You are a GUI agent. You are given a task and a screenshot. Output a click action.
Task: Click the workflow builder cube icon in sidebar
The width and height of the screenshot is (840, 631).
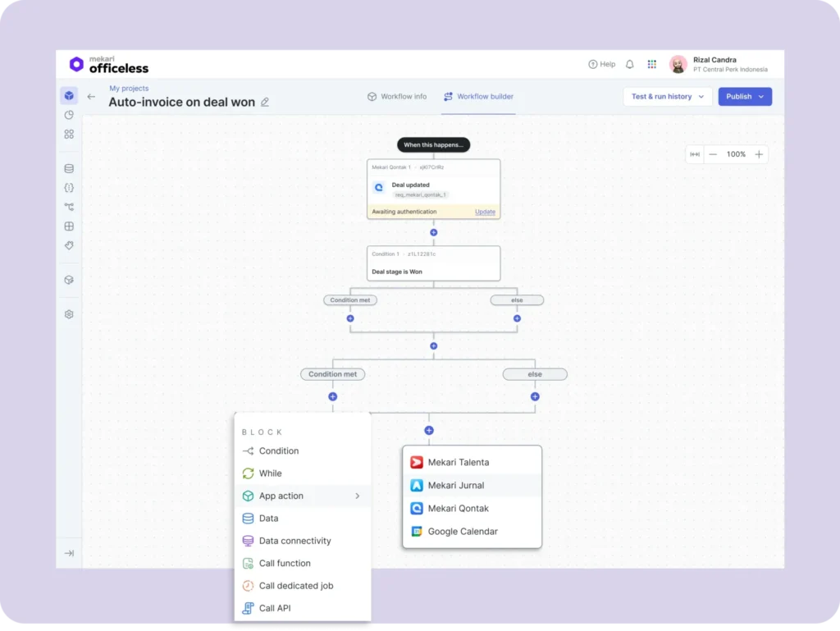tap(69, 95)
